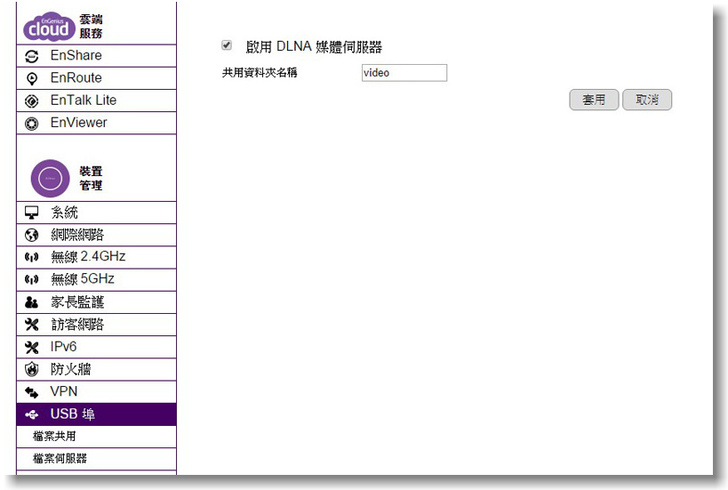Go to 家長監護 parental control
Screen dimensions: 728x490
click(97, 302)
